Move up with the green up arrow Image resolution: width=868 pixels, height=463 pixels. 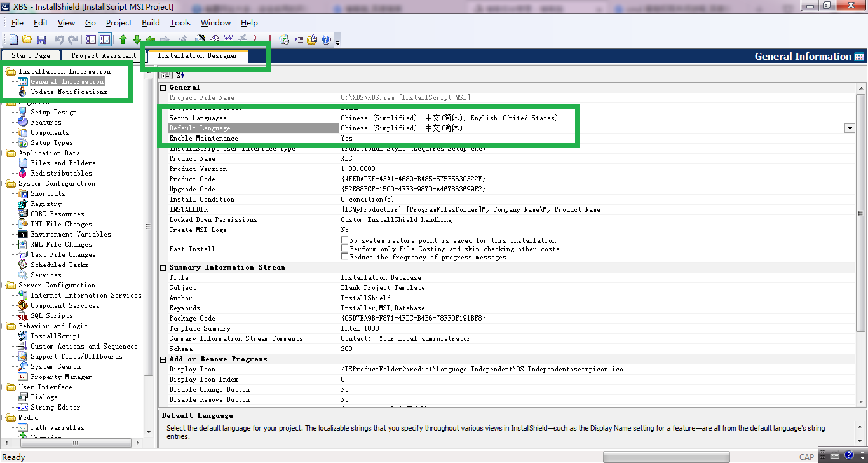tap(123, 39)
